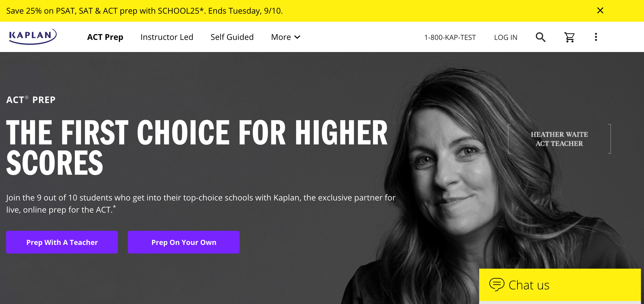Click the SCHOOL25 promo banner text
Viewport: 644px width, 304px height.
pyautogui.click(x=144, y=11)
